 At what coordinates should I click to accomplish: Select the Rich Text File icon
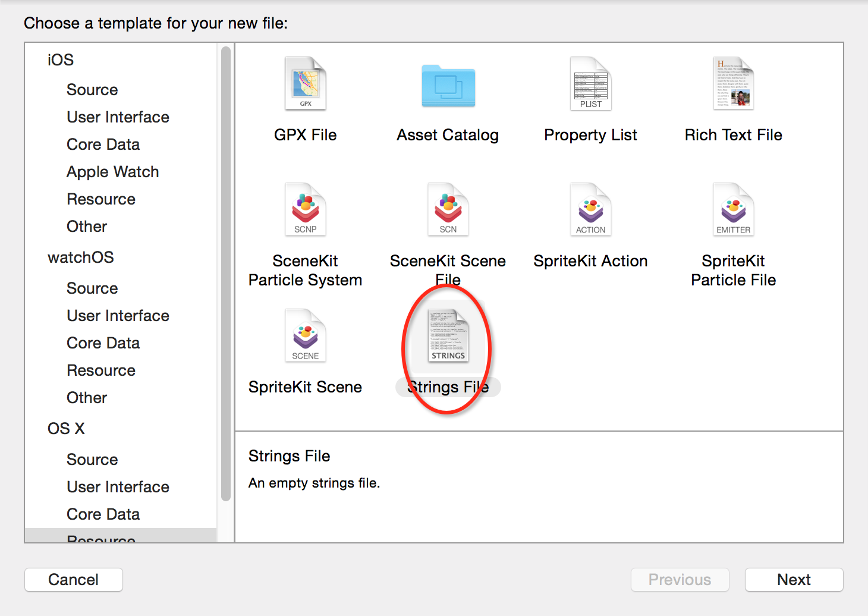point(734,83)
